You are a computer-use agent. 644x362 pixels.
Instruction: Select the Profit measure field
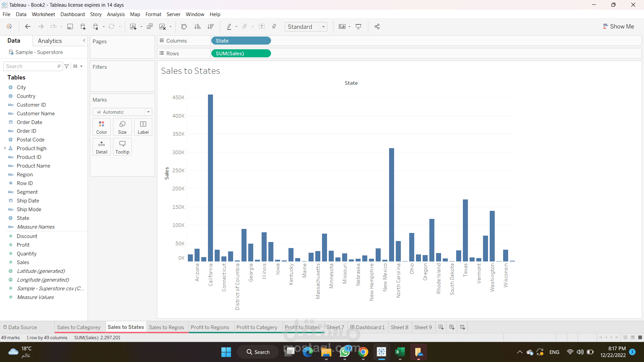[23, 245]
